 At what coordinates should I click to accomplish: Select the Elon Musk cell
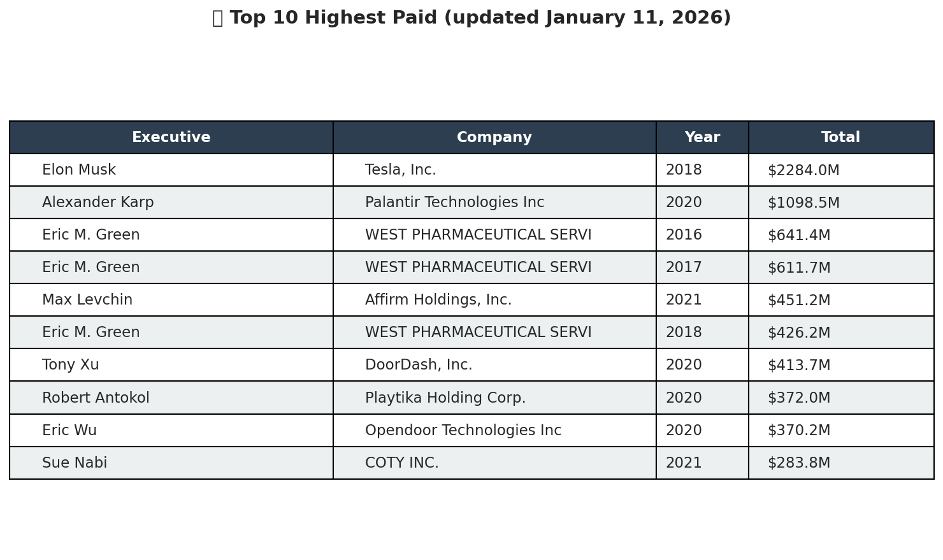(x=171, y=170)
